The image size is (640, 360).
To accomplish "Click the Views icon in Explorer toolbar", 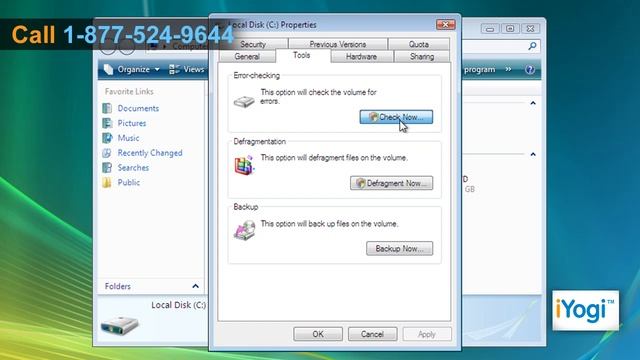I will click(174, 69).
